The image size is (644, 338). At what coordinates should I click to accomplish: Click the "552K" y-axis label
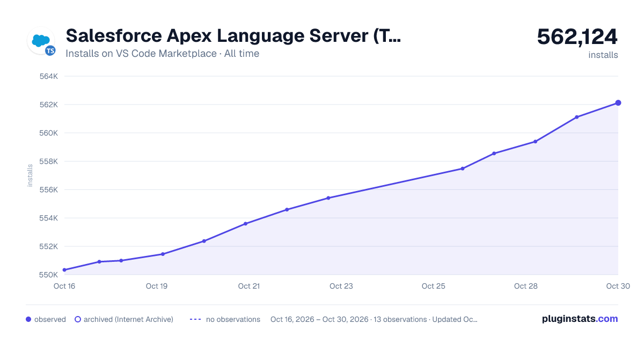[49, 247]
